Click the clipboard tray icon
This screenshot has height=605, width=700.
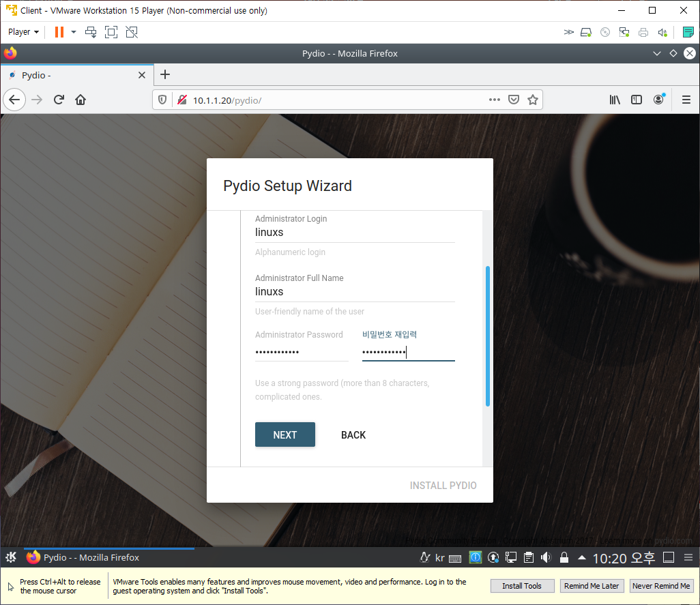(x=529, y=557)
